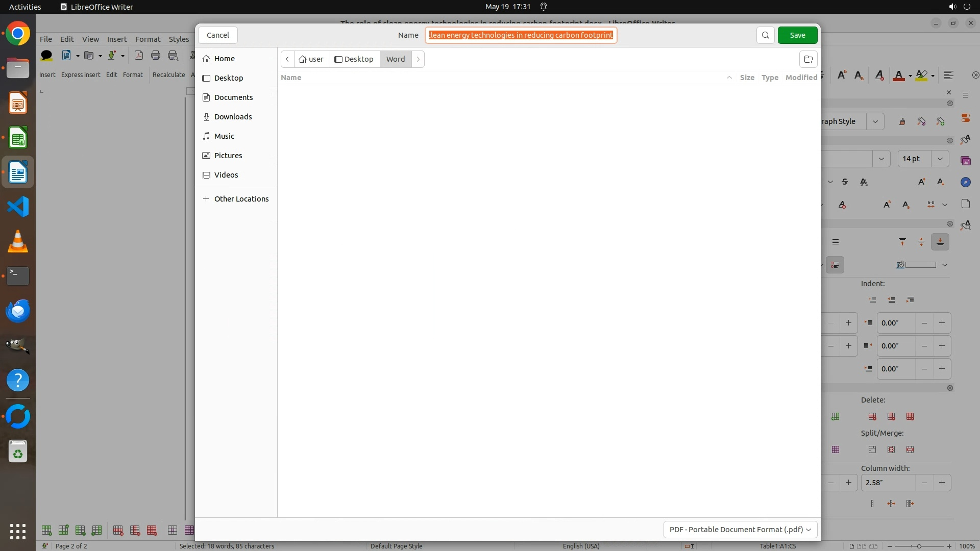Create new folder via folder icon
980x551 pixels.
pyautogui.click(x=808, y=59)
